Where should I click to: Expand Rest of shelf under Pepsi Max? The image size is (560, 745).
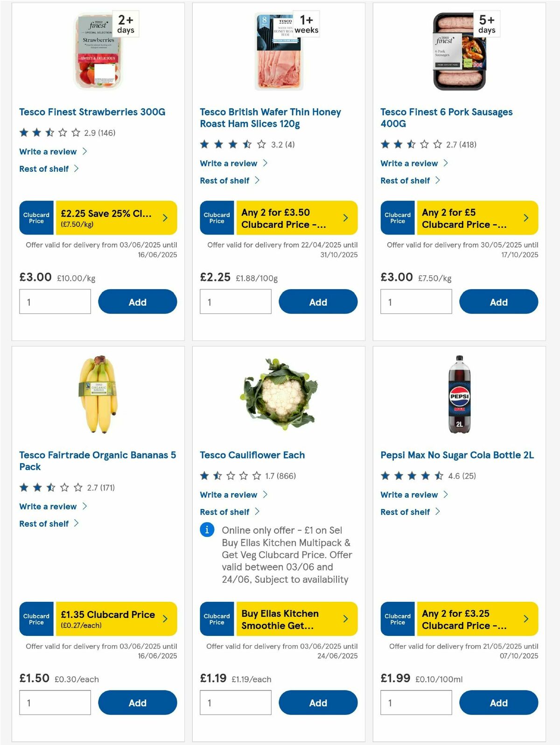(405, 511)
